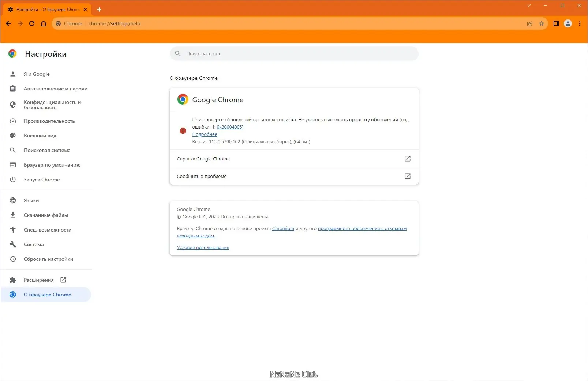Click the magnifier icon for Поисковая система
The width and height of the screenshot is (588, 381).
pyautogui.click(x=13, y=150)
